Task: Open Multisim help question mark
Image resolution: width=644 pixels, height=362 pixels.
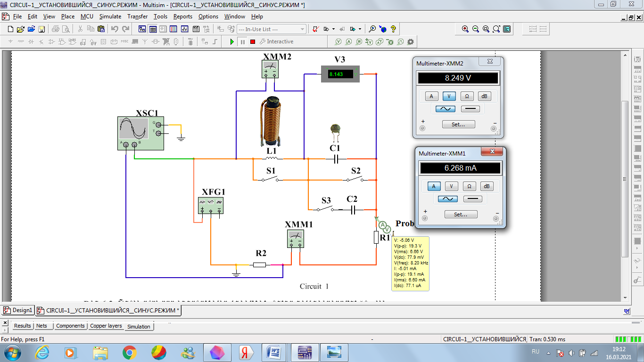Action: click(393, 29)
